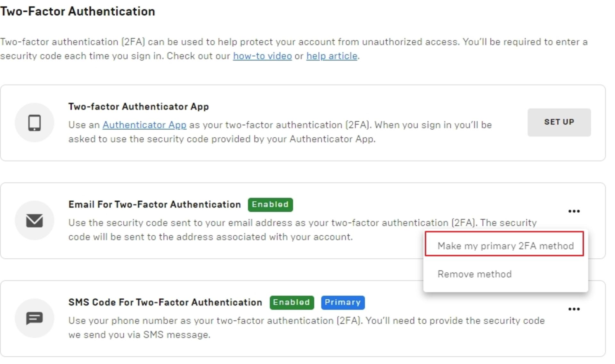Choose Remove method from the menu
This screenshot has height=364, width=615.
[474, 274]
